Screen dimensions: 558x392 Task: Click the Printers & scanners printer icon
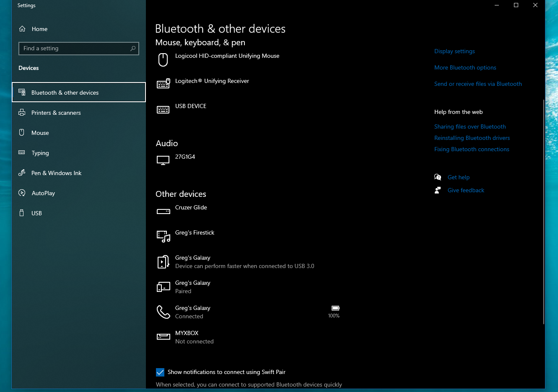point(22,113)
